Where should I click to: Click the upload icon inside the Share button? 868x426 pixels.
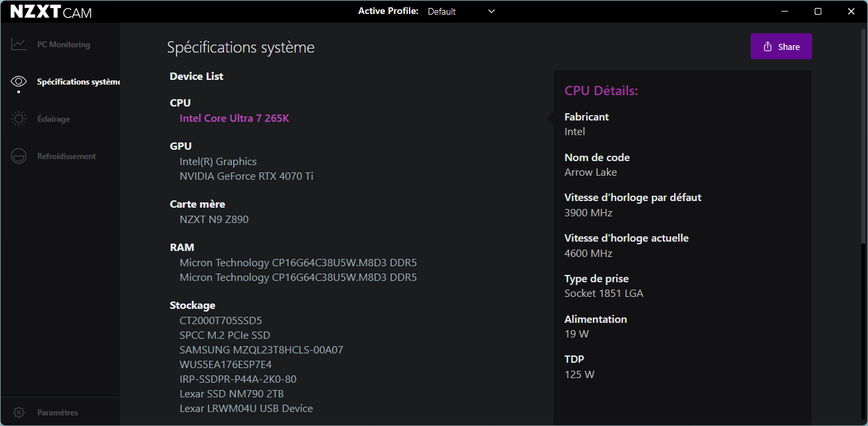coord(767,47)
